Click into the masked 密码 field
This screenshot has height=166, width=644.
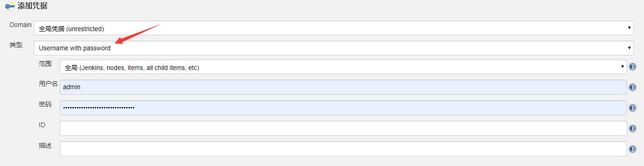point(343,107)
